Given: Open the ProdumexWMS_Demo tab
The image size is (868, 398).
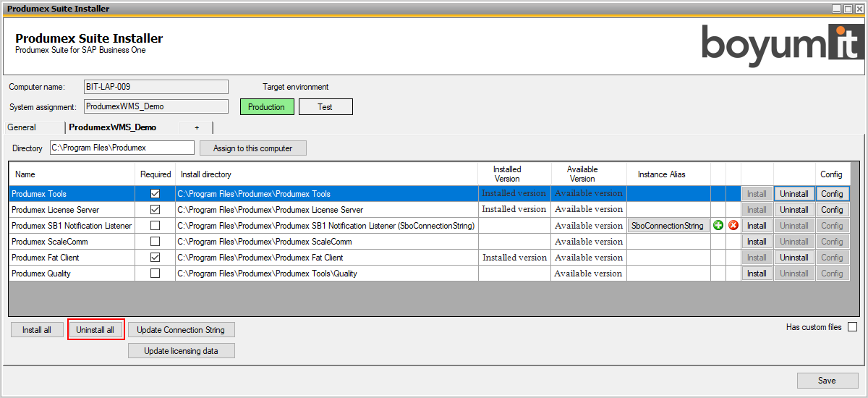Looking at the screenshot, I should (112, 127).
